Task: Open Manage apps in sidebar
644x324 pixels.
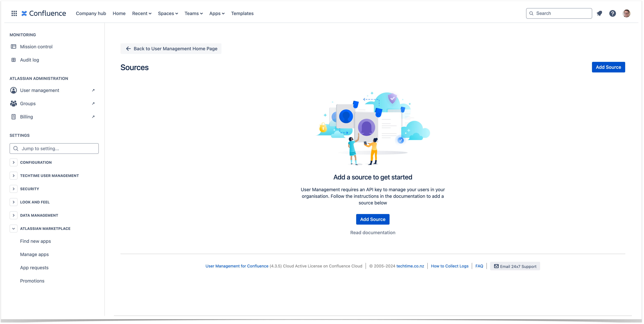Action: click(x=35, y=254)
